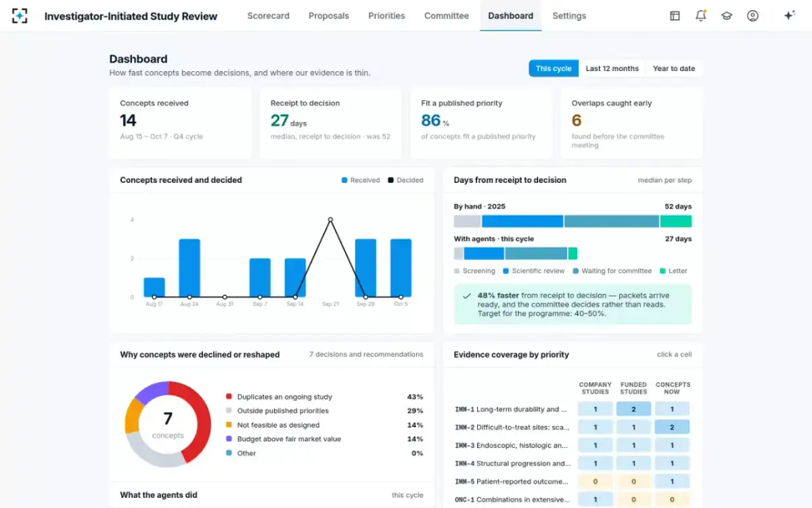Click the purple Budget above fair market marker

(x=229, y=439)
